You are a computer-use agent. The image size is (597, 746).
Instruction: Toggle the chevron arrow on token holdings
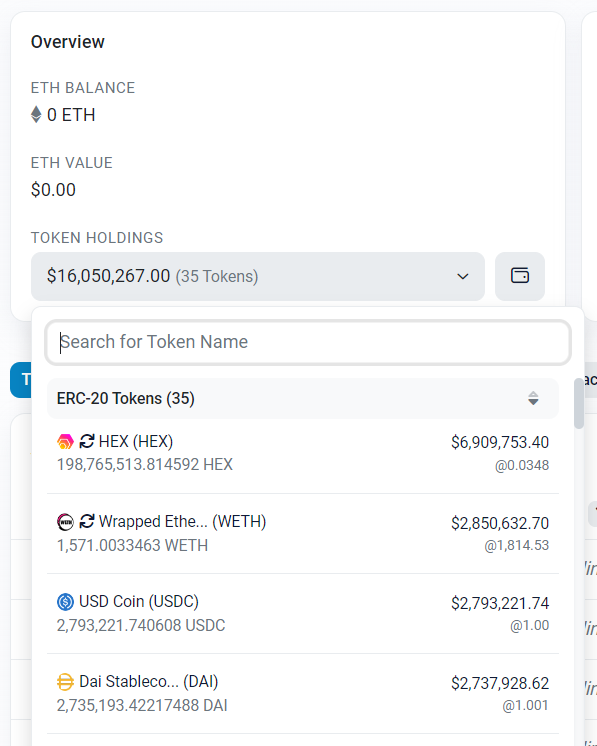463,276
